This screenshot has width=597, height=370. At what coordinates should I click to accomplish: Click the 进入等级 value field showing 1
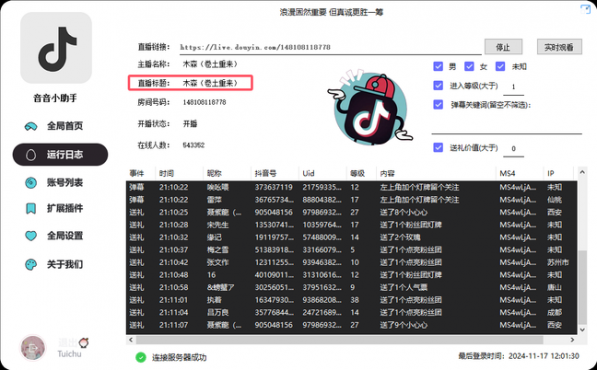click(x=513, y=87)
